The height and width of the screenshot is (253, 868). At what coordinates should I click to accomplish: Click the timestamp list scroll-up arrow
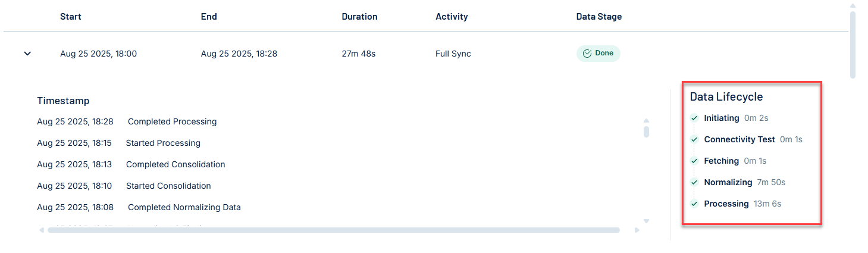click(647, 121)
